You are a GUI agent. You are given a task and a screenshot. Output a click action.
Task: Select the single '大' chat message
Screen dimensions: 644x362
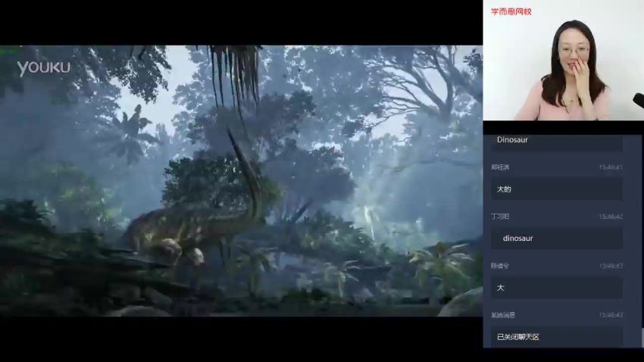557,288
